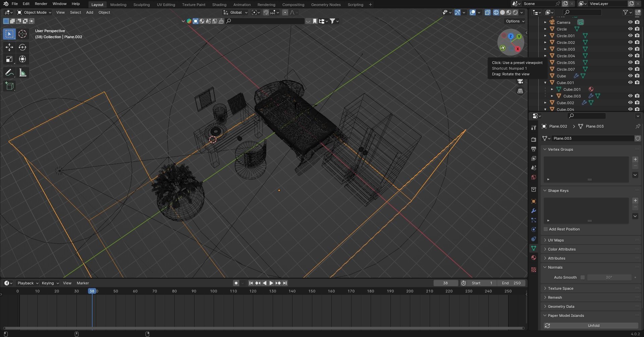Activate the 3D Cursor tool

22,34
